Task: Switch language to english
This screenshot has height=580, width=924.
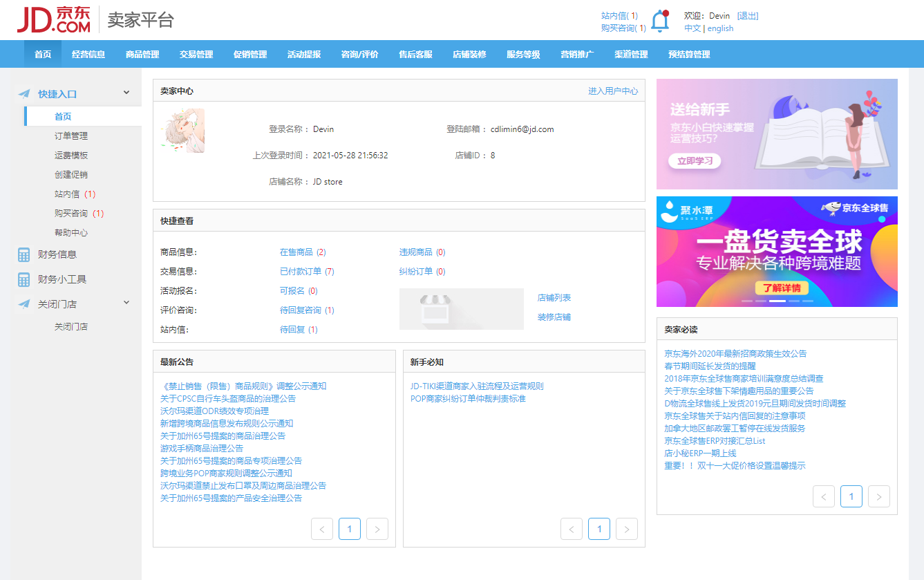Action: pos(720,28)
